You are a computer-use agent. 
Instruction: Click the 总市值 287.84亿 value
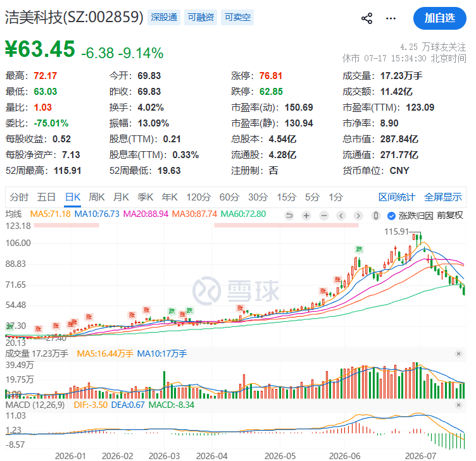coord(399,139)
